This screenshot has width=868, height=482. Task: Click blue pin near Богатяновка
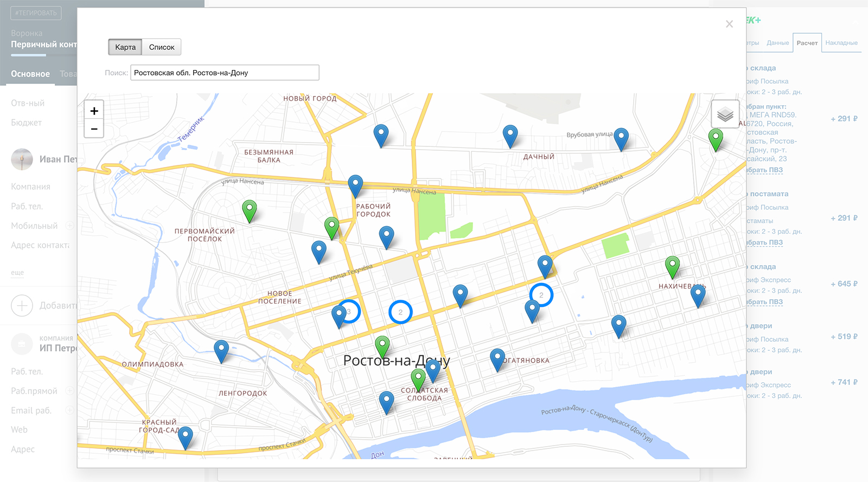[x=497, y=358]
